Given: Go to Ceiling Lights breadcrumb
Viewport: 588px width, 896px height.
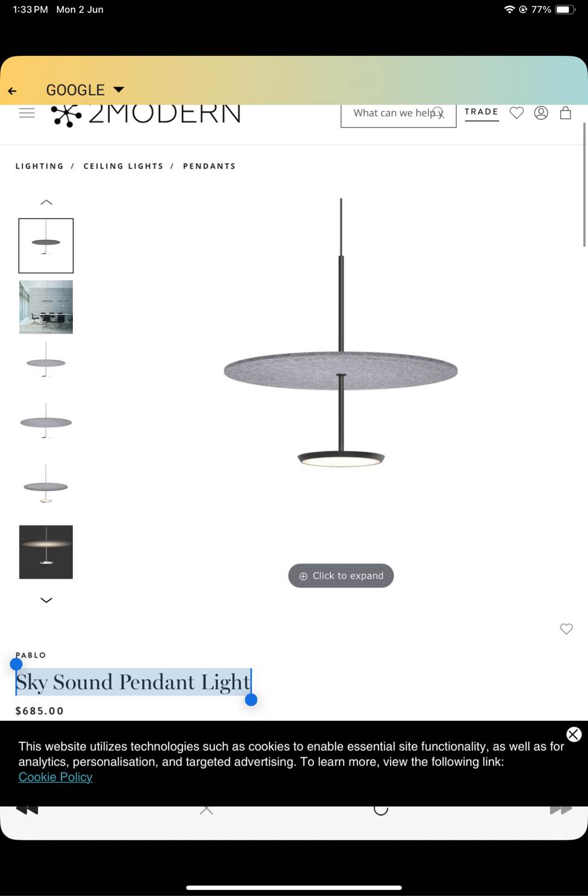Looking at the screenshot, I should 123,166.
